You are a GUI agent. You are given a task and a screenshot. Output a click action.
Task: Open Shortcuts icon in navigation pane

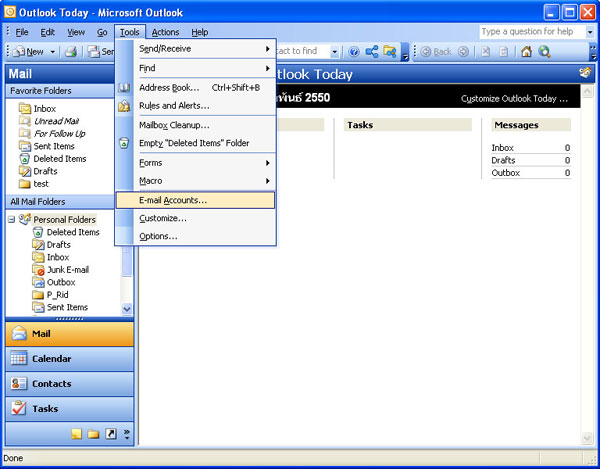111,434
